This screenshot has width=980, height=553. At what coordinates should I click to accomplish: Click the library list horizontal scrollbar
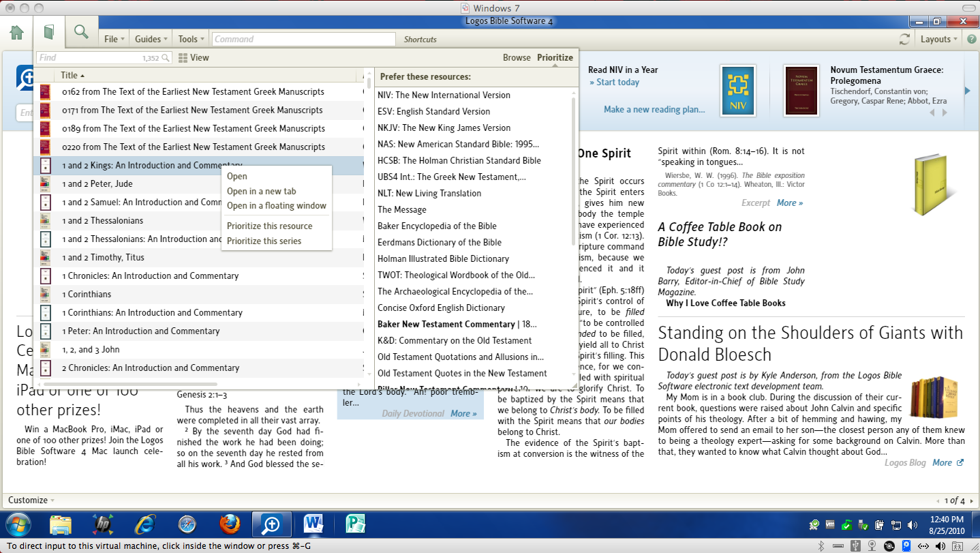[131, 385]
